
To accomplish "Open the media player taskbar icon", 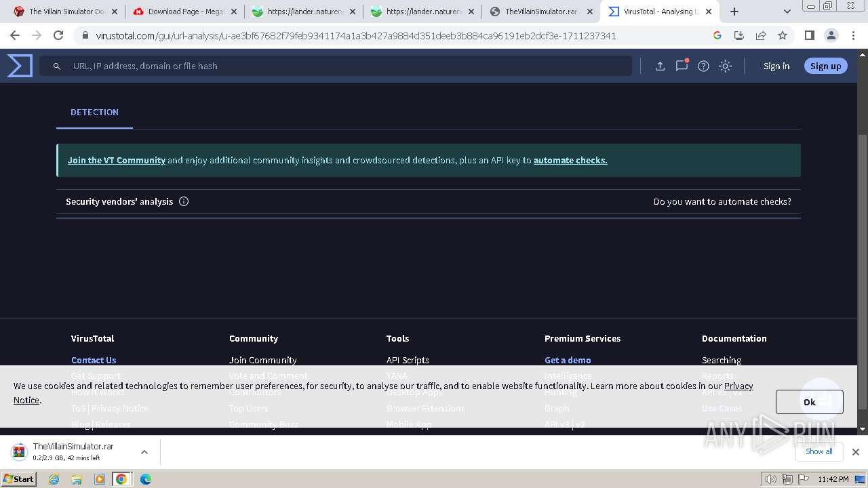I will click(x=100, y=479).
